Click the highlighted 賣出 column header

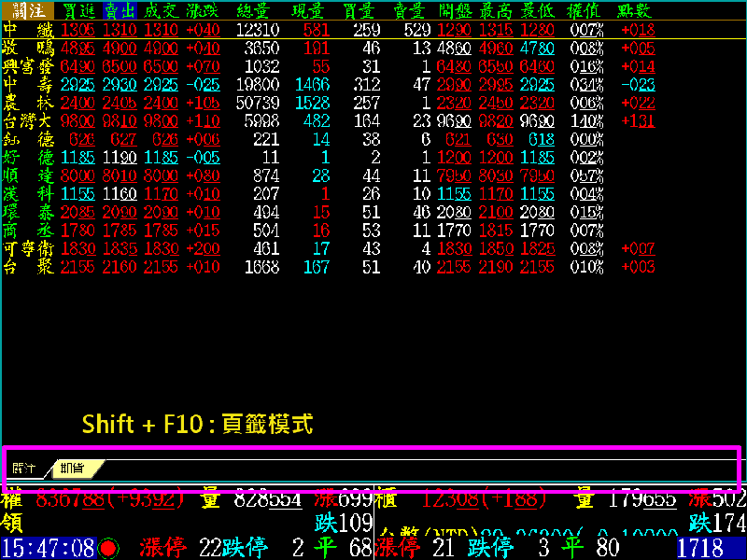click(x=119, y=11)
